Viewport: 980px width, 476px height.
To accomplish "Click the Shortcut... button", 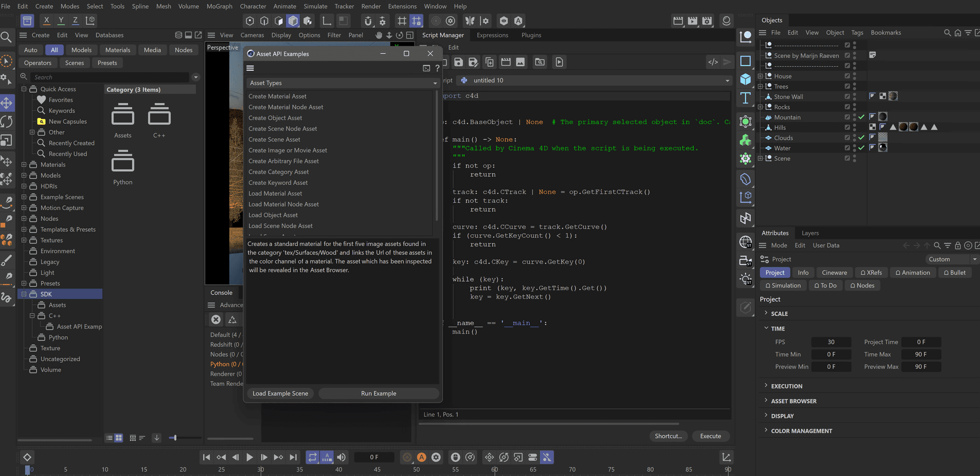I will pos(668,436).
